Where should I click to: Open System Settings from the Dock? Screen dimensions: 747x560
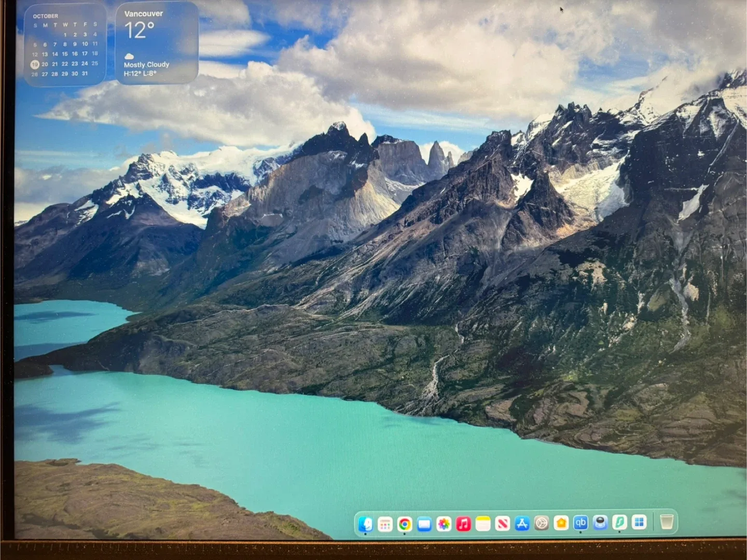[542, 524]
